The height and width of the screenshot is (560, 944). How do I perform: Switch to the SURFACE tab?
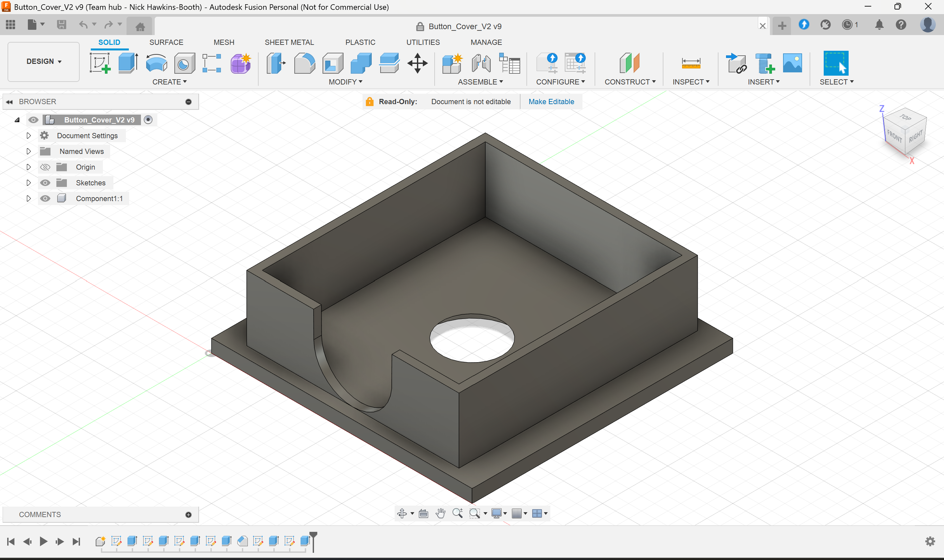[x=166, y=42]
